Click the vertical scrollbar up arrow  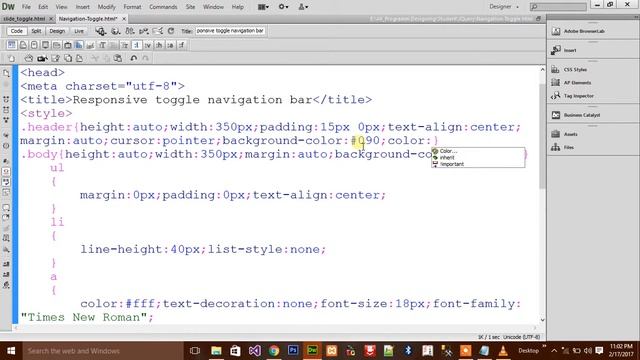pos(542,70)
